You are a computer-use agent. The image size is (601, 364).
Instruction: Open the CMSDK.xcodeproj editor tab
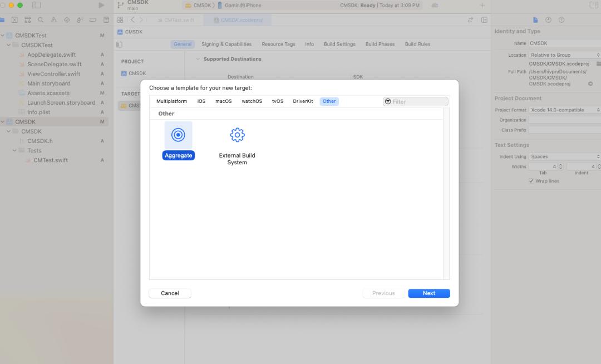[x=238, y=20]
